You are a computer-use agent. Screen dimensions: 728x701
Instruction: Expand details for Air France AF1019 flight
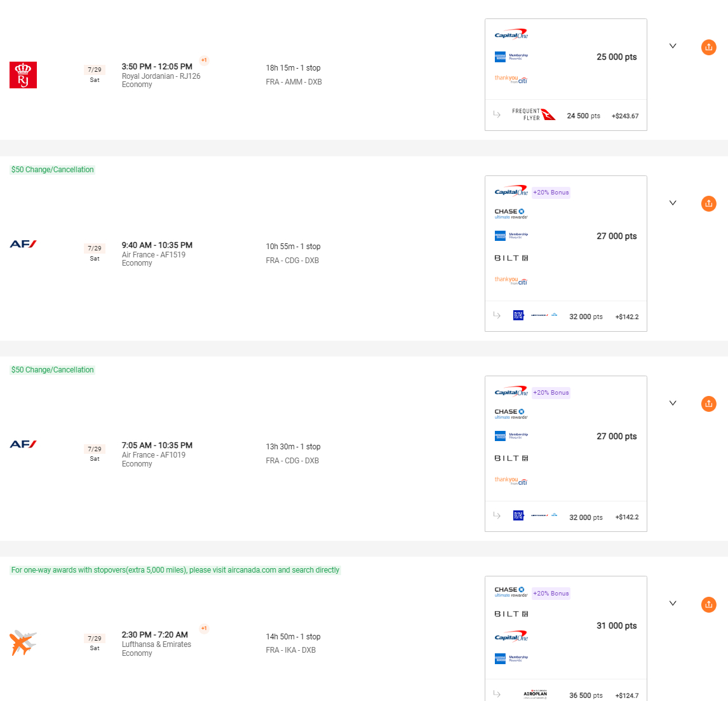click(673, 403)
